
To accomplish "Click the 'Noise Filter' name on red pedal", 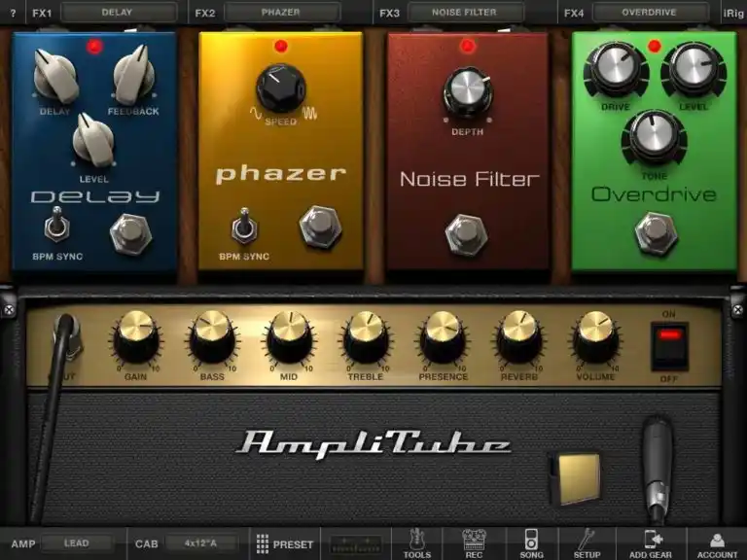I will (469, 180).
